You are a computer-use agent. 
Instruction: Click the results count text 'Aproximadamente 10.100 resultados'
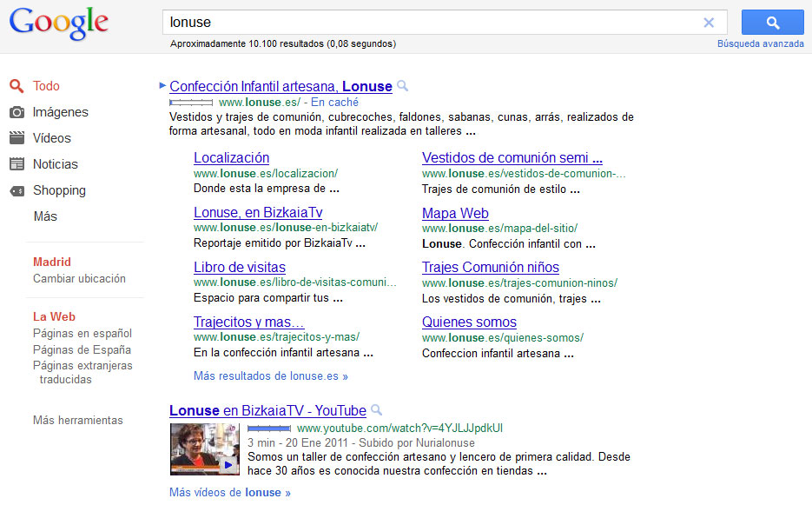tap(248, 44)
